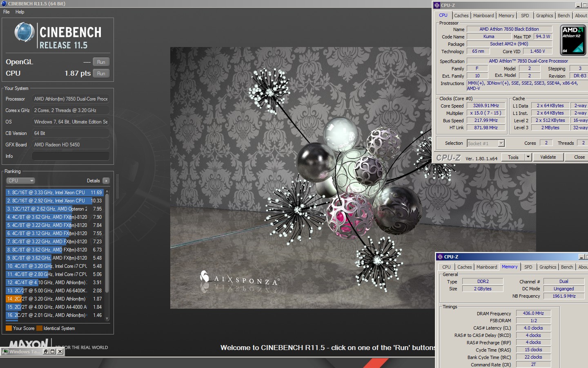Click the ranking list scroll up arrow
The height and width of the screenshot is (368, 588).
(x=107, y=191)
